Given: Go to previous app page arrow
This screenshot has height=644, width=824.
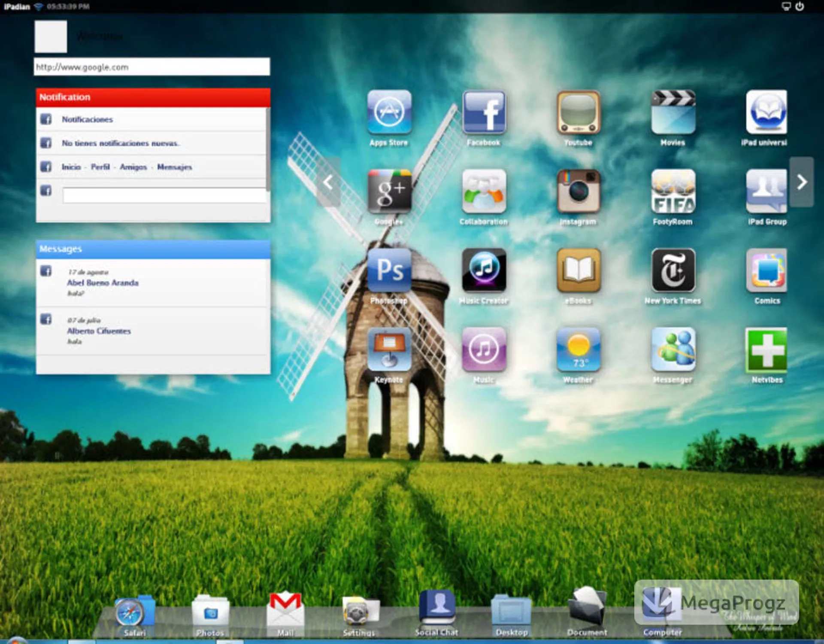Looking at the screenshot, I should pos(328,182).
